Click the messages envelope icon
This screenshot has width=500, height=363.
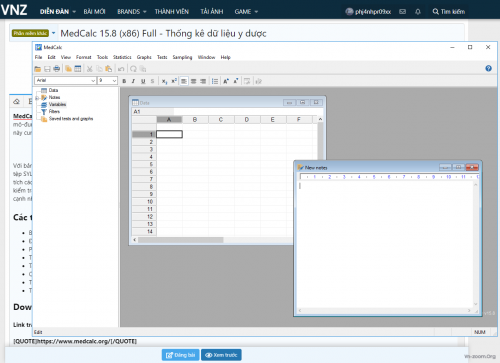pos(403,12)
